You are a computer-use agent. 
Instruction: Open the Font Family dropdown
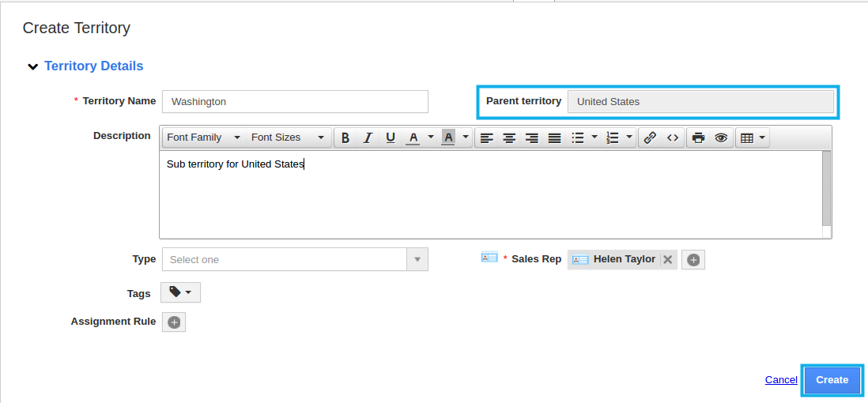(203, 137)
